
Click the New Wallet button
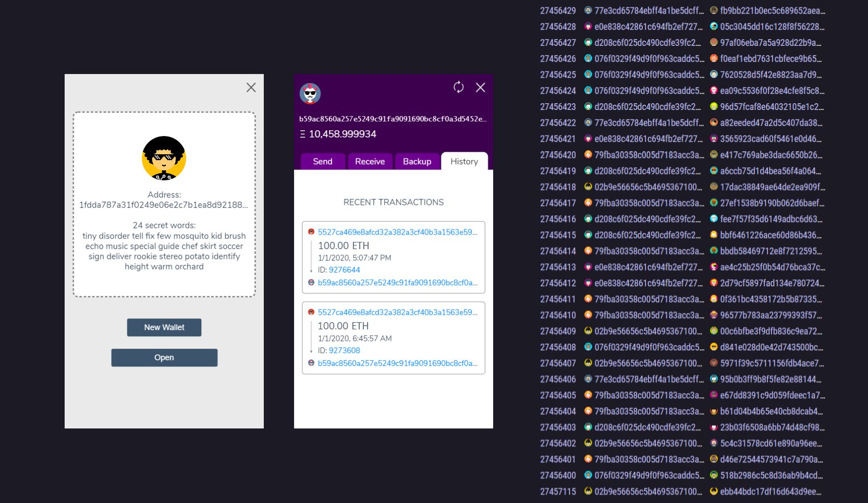tap(164, 327)
